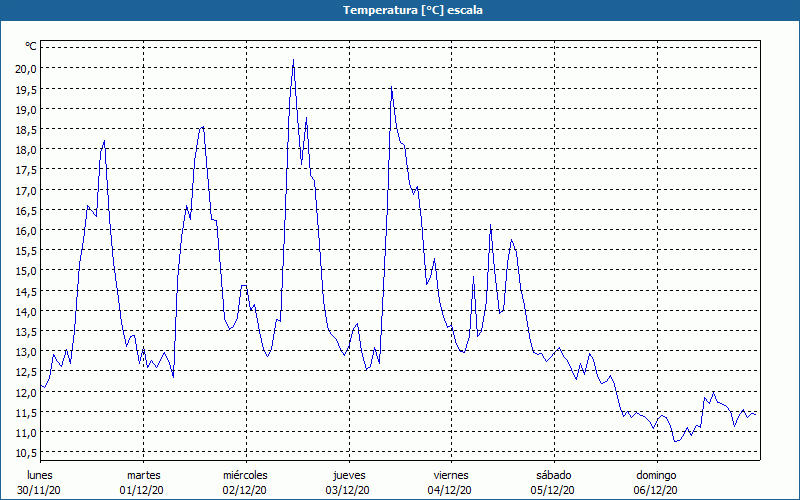Viewport: 800px width, 500px height.
Task: Click the 14,0 y-axis label
Action: click(26, 311)
